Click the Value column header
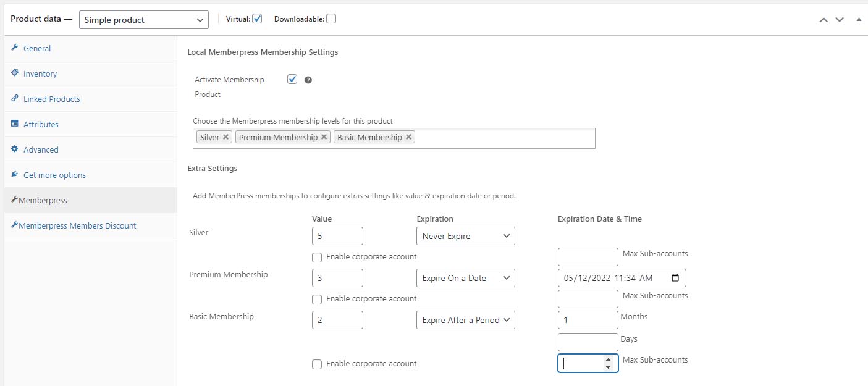The image size is (868, 386). click(322, 219)
